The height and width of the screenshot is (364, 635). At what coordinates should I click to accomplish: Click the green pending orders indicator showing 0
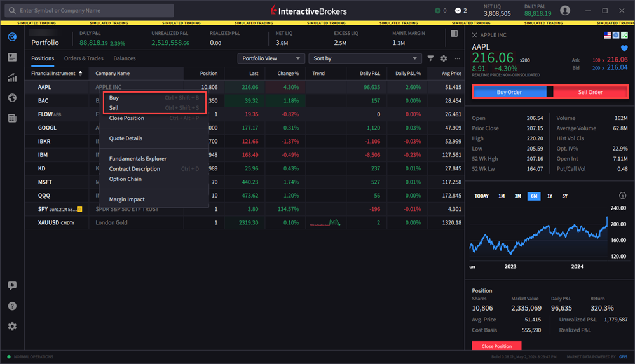440,11
